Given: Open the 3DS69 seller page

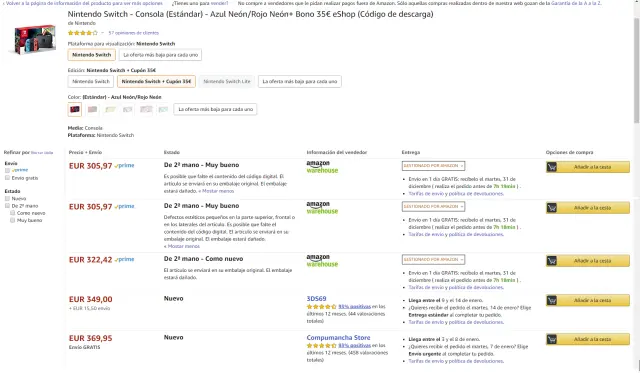Looking at the screenshot, I should (x=316, y=299).
